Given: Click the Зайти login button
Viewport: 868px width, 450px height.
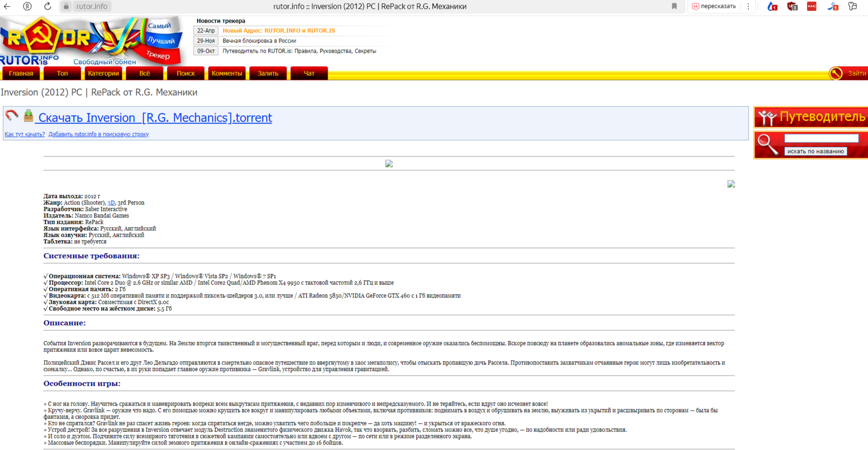Looking at the screenshot, I should (x=856, y=73).
